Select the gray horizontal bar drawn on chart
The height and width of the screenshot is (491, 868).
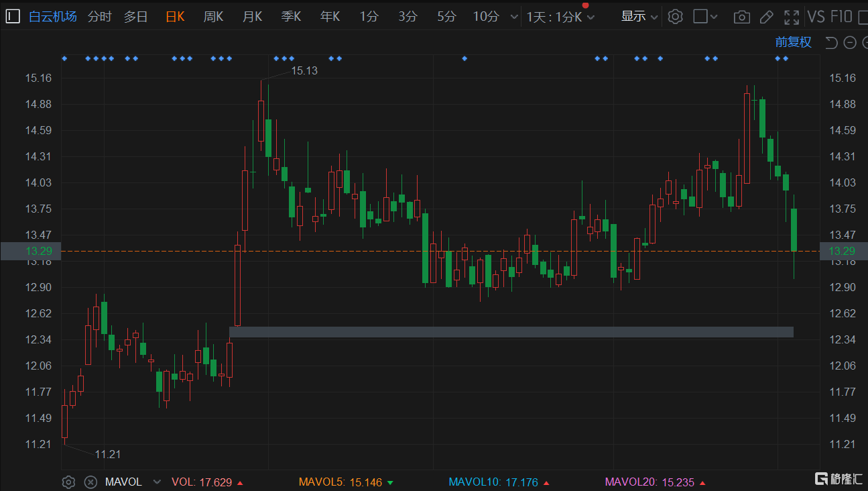point(511,332)
